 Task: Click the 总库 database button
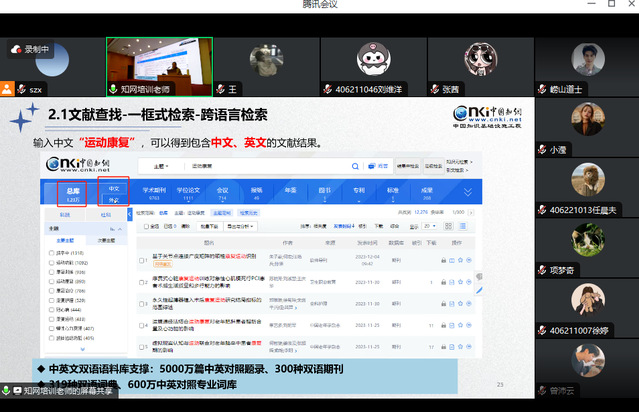(73, 193)
